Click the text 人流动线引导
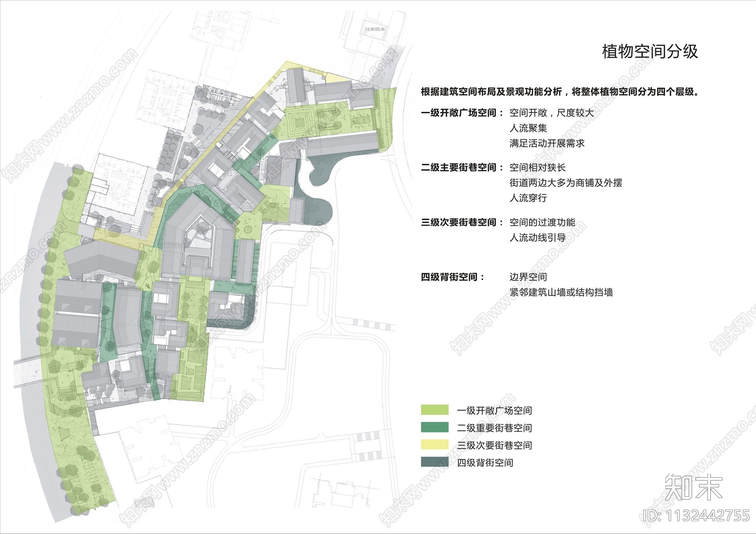The height and width of the screenshot is (534, 756). pyautogui.click(x=538, y=237)
